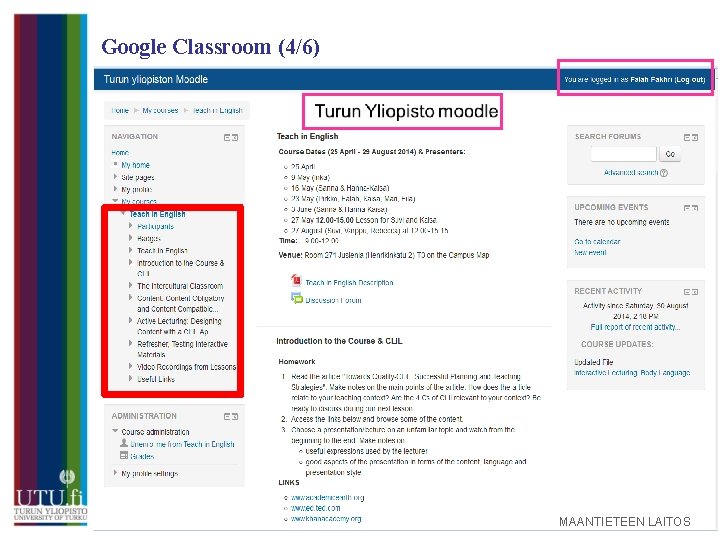Image resolution: width=720 pixels, height=540 pixels.
Task: Expand the Badges tree node
Action: (x=131, y=238)
